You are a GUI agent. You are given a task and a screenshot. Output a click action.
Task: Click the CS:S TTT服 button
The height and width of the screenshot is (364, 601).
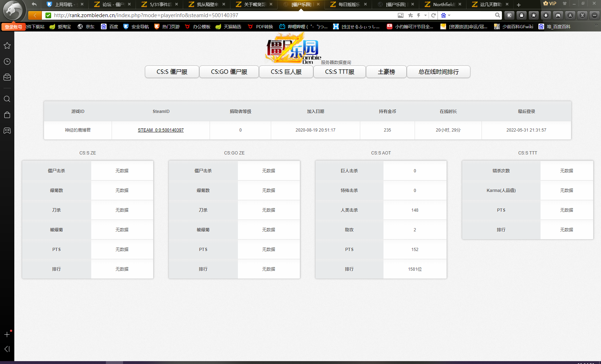340,72
